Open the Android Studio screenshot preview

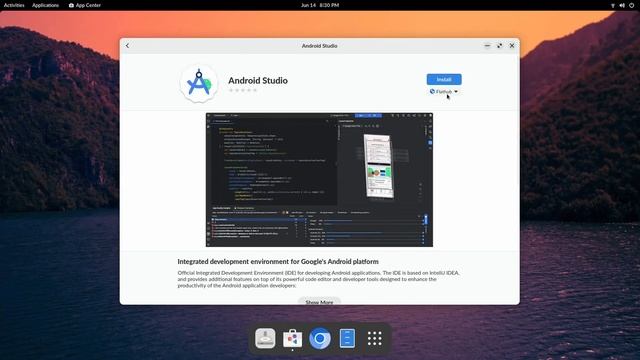point(319,180)
